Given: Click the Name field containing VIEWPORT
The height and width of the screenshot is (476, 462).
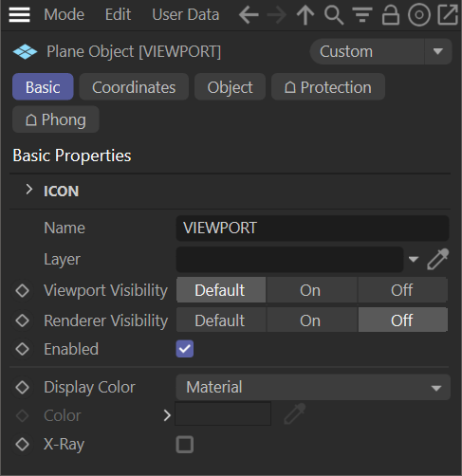Looking at the screenshot, I should [312, 229].
